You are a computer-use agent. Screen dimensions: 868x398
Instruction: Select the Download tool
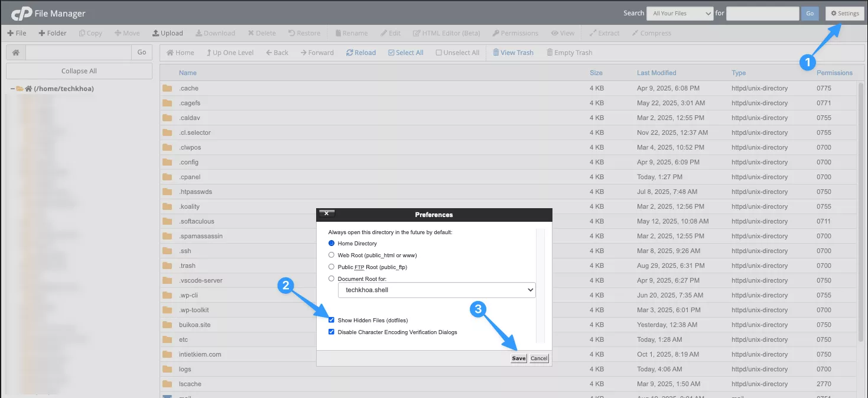point(215,33)
